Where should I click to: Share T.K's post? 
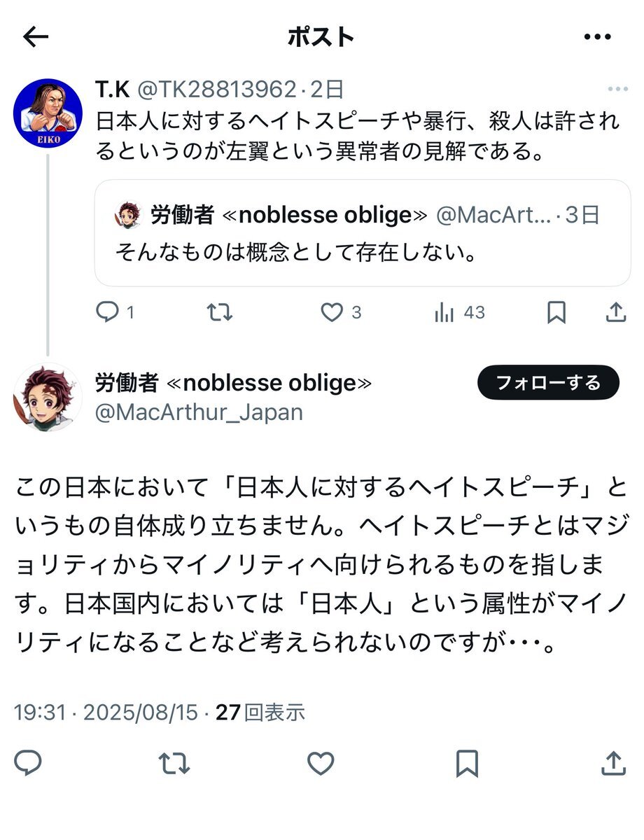615,312
